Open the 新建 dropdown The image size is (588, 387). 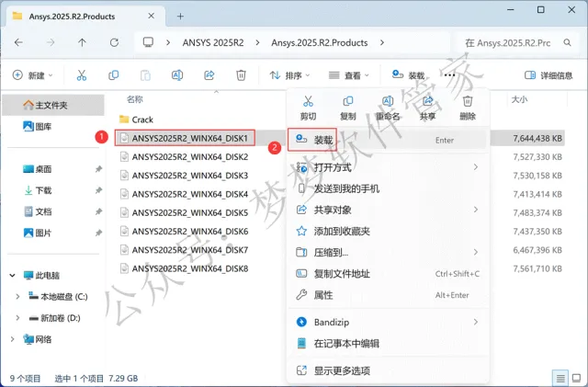coord(33,75)
